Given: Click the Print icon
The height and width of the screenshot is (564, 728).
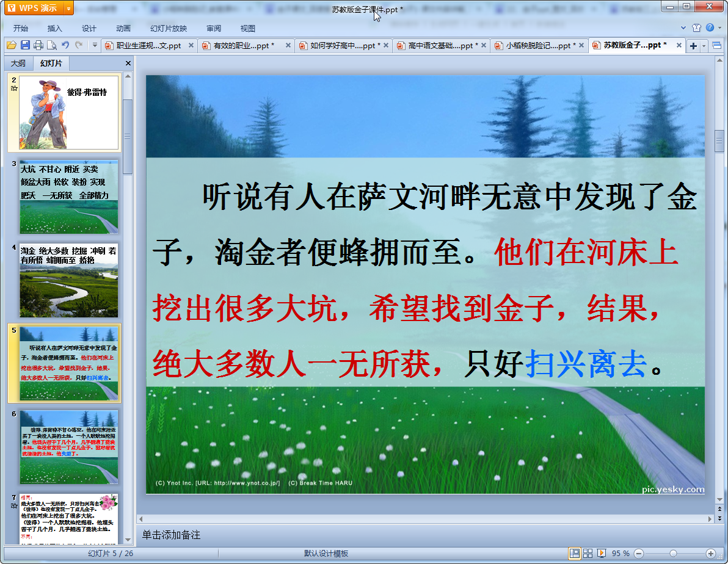Looking at the screenshot, I should 38,45.
